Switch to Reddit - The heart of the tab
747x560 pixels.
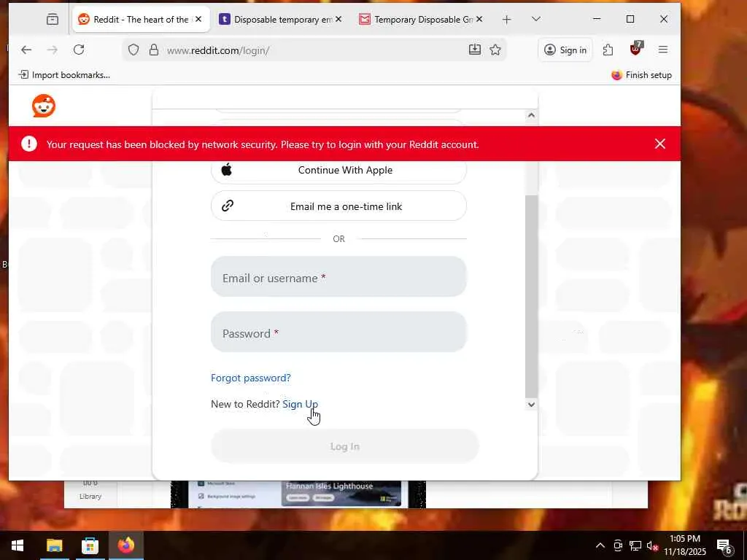click(141, 19)
